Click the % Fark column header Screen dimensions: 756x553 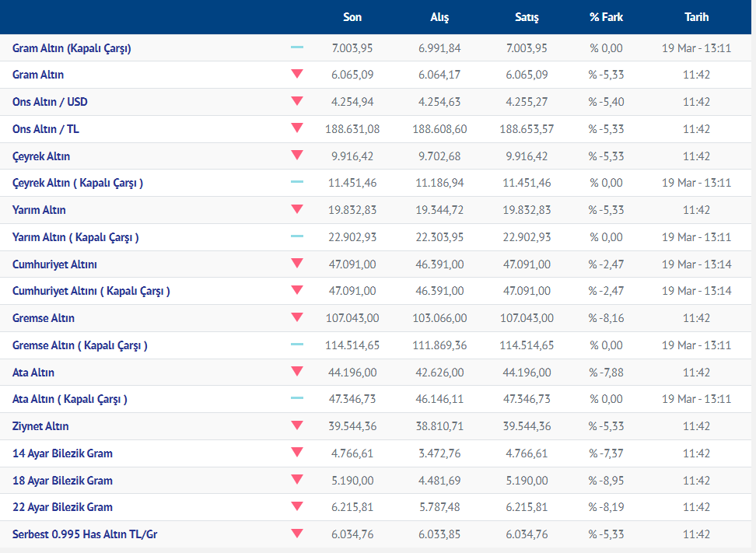coord(606,17)
